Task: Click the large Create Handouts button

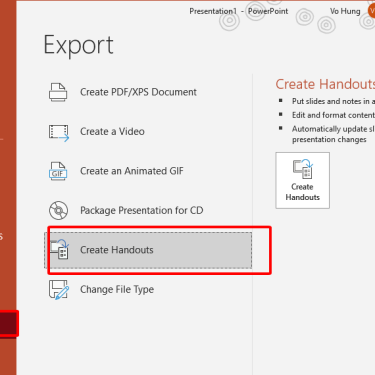Action: [302, 180]
